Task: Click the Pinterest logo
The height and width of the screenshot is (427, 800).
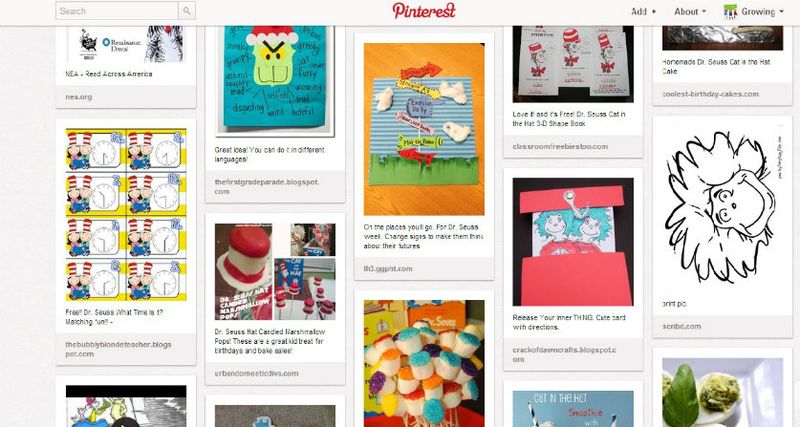Action: click(x=424, y=10)
